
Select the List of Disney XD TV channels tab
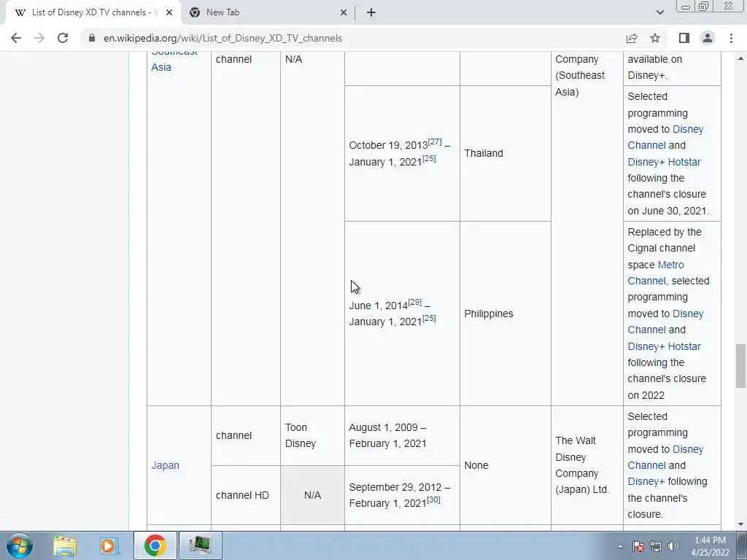(93, 13)
